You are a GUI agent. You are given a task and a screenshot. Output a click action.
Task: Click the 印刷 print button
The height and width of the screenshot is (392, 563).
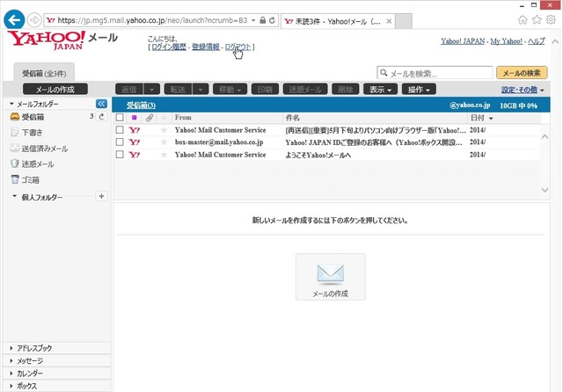tap(265, 90)
